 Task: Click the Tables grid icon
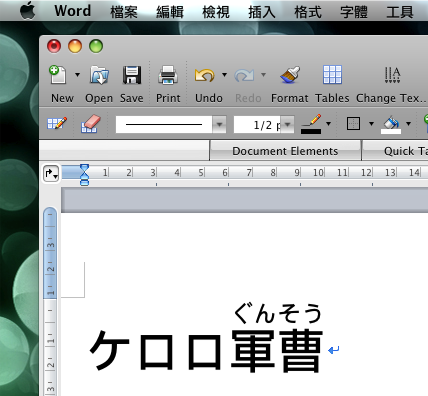[332, 74]
